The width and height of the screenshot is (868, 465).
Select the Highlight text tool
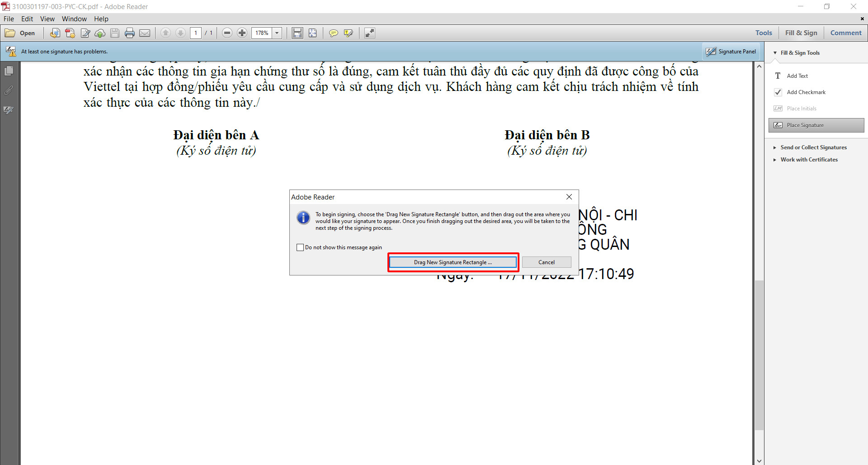[348, 33]
